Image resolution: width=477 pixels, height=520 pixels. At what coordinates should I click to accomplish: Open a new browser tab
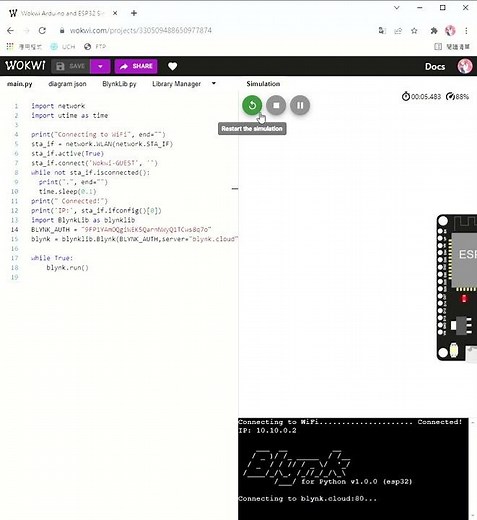click(x=134, y=13)
